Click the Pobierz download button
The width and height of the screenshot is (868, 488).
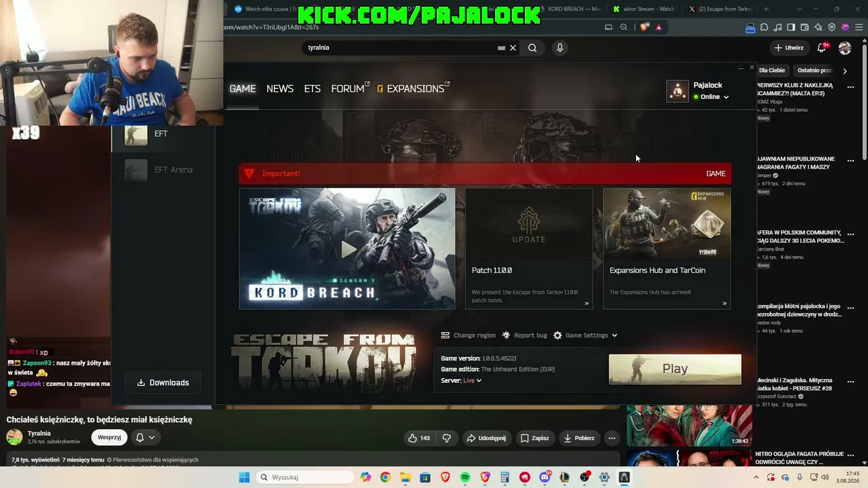coord(578,438)
